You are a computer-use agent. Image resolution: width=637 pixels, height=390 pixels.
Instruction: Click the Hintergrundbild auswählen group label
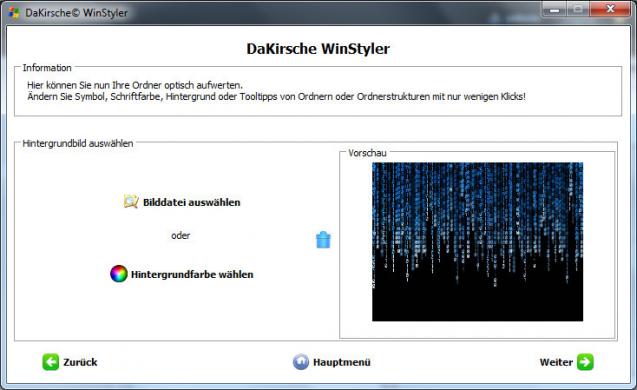click(x=78, y=143)
